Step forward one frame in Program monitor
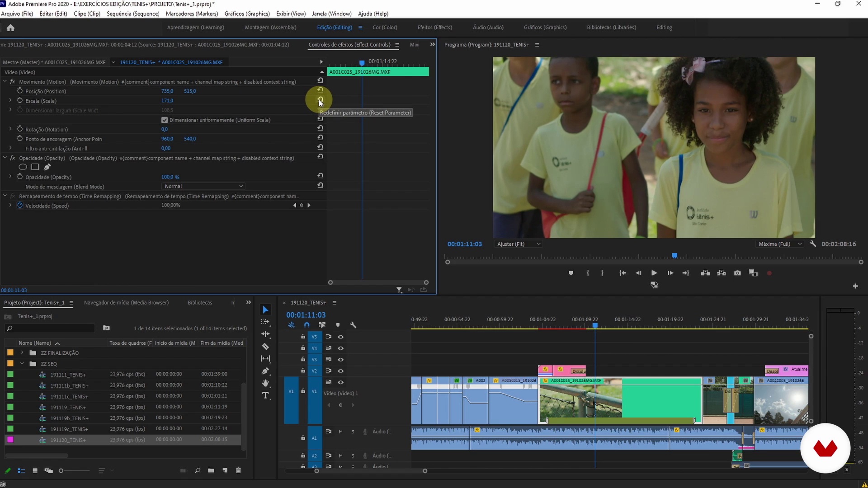 click(x=670, y=273)
